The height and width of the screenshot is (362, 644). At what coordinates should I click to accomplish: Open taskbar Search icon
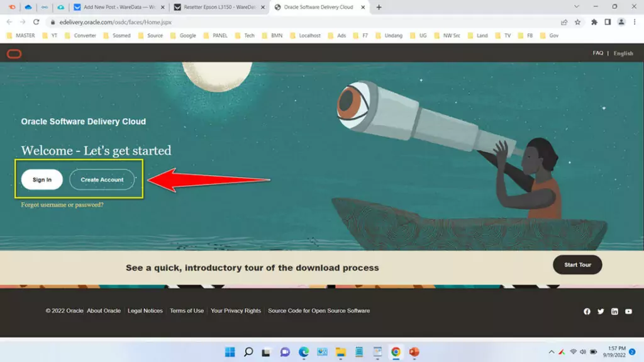click(x=248, y=352)
